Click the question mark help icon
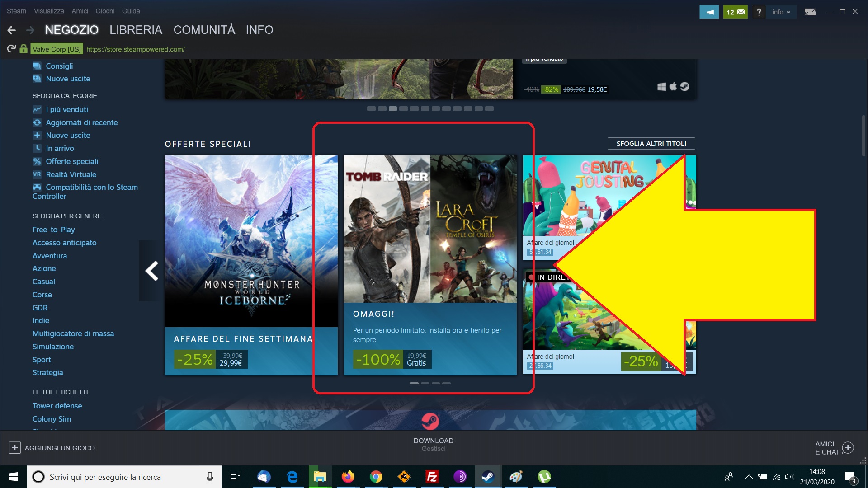Viewport: 868px width, 488px height. [x=759, y=12]
